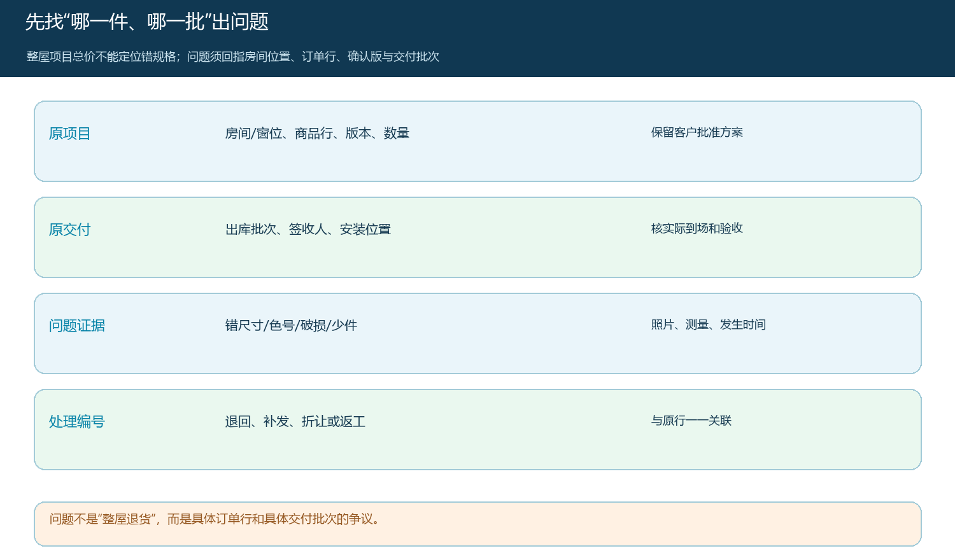Click the note 保留客户批准方案
The width and height of the screenshot is (955, 560).
[x=697, y=132]
